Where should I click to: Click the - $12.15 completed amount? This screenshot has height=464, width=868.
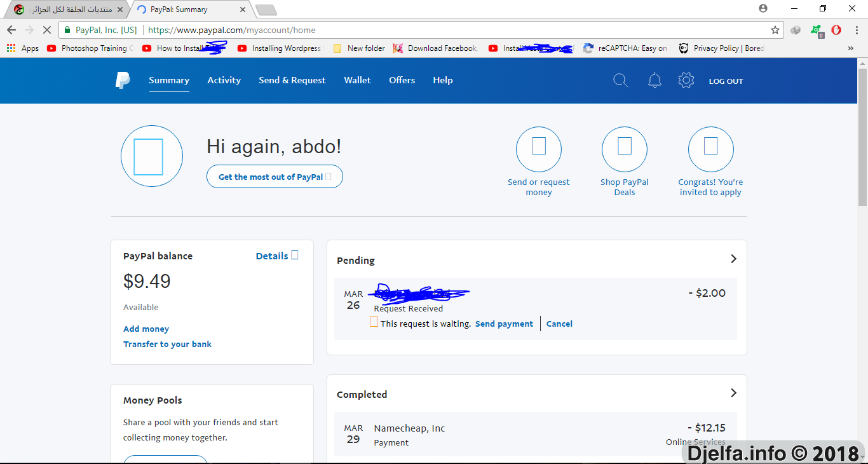pos(707,428)
